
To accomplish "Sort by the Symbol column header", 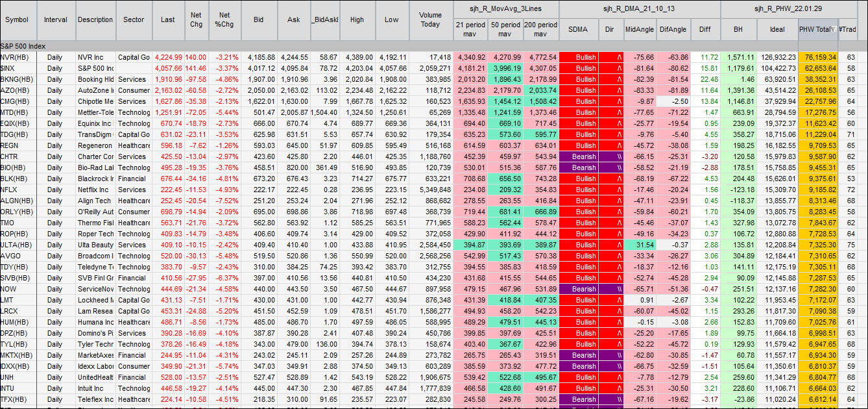I will pos(18,19).
